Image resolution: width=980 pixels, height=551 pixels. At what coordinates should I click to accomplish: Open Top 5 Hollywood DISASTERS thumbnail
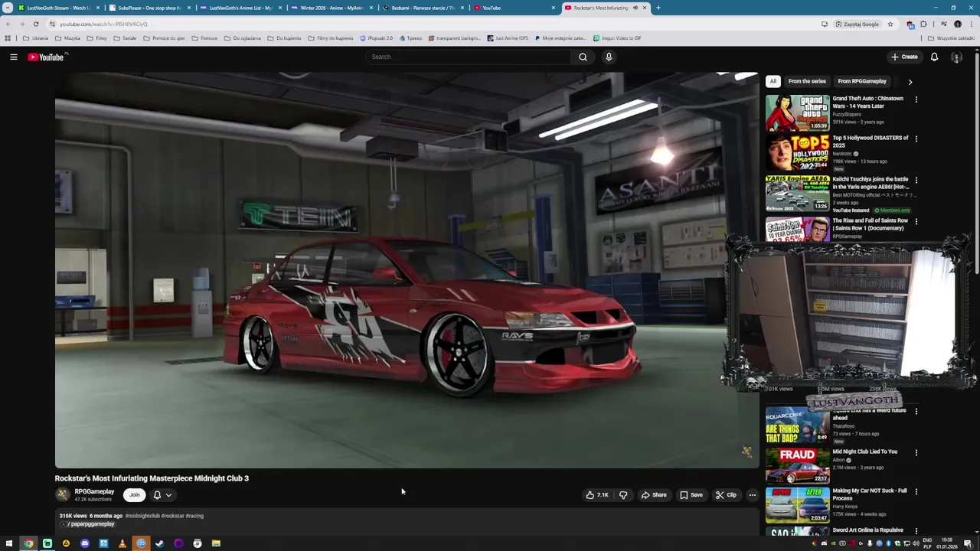[797, 152]
